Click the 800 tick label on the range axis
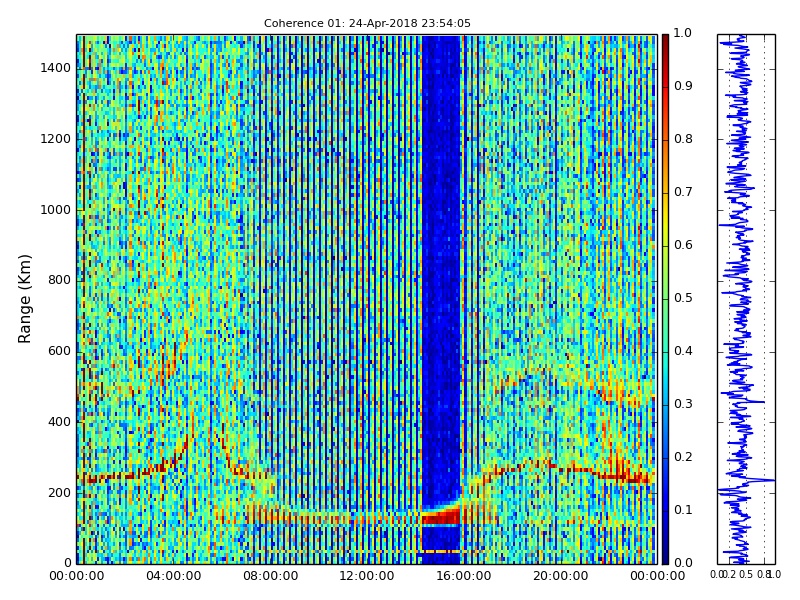 [59, 280]
